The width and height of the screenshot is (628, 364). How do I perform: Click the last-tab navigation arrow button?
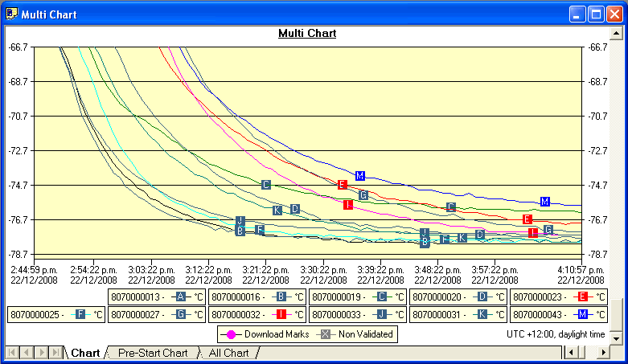pyautogui.click(x=55, y=353)
